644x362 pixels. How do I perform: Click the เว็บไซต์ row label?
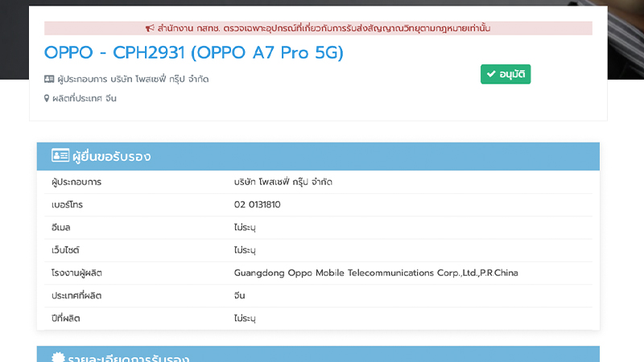click(x=65, y=250)
